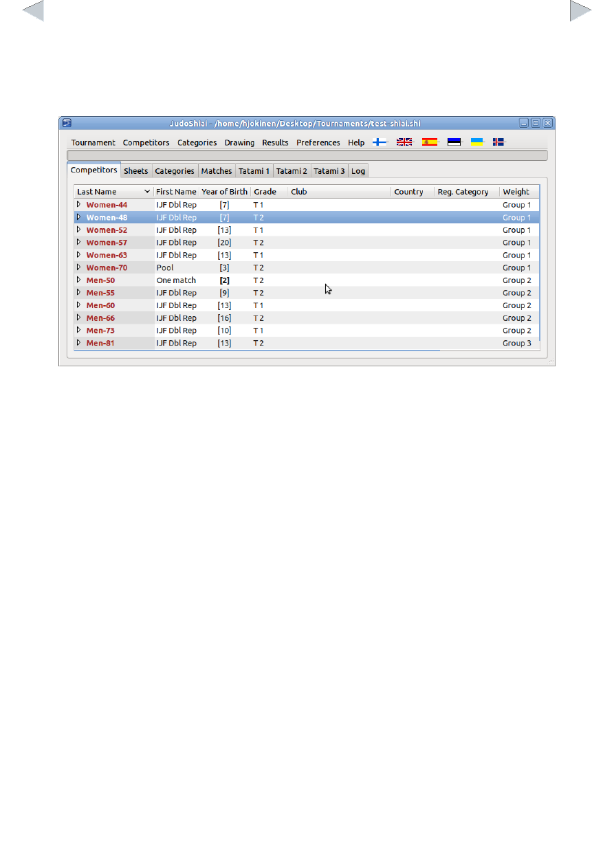614x868 pixels.
Task: Open the Tatami 3 tab
Action: tap(329, 171)
